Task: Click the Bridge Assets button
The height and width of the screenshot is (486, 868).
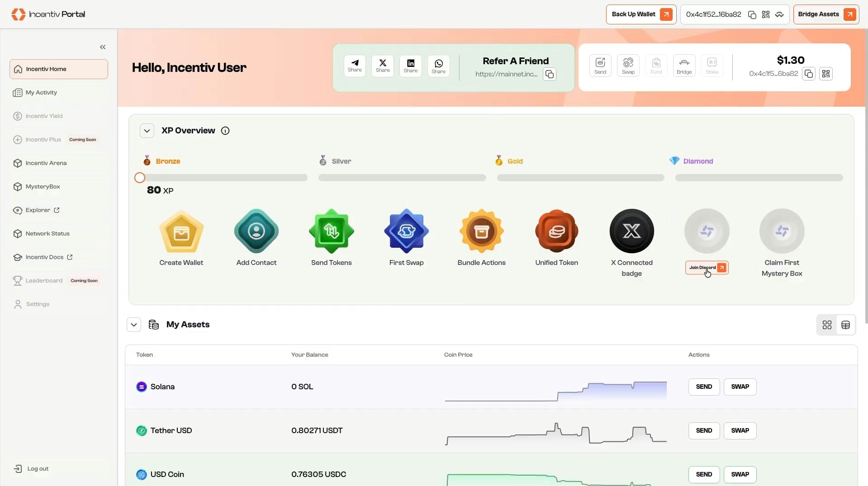Action: tap(826, 14)
